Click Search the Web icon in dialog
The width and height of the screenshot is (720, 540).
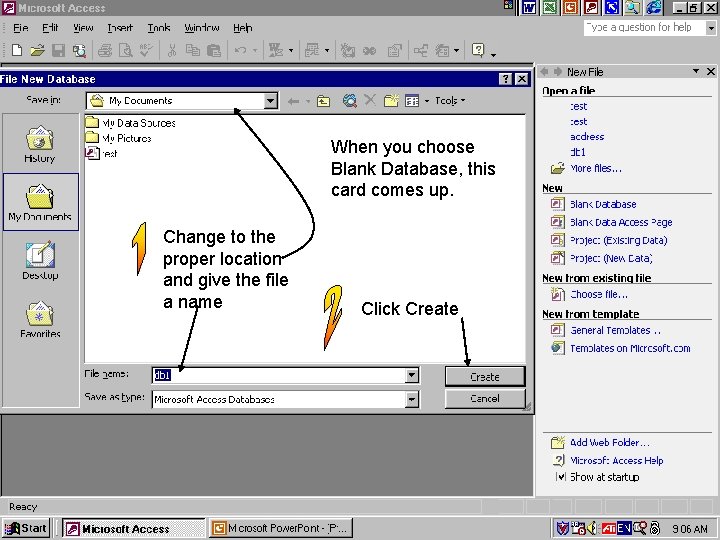click(x=349, y=100)
